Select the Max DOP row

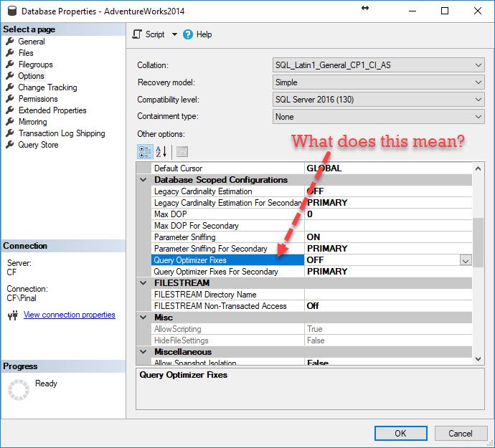pos(311,214)
